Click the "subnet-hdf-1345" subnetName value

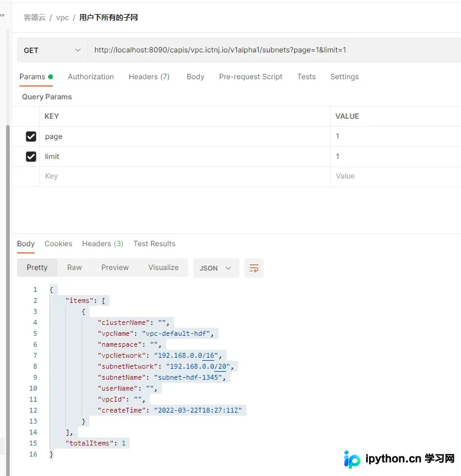tap(188, 377)
